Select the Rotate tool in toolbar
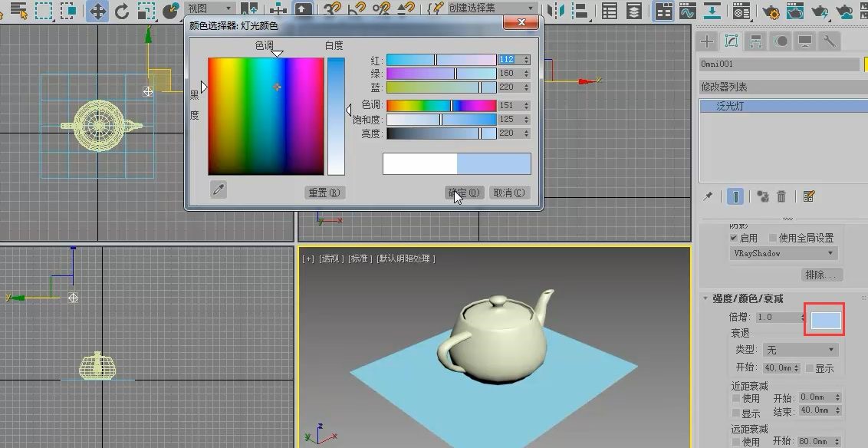 tap(122, 11)
